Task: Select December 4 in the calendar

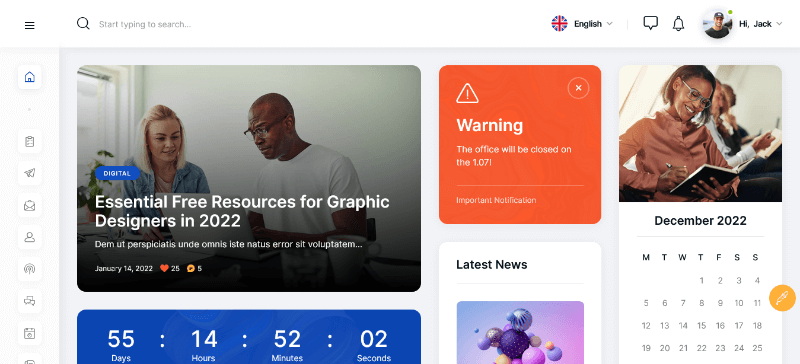Action: click(757, 280)
